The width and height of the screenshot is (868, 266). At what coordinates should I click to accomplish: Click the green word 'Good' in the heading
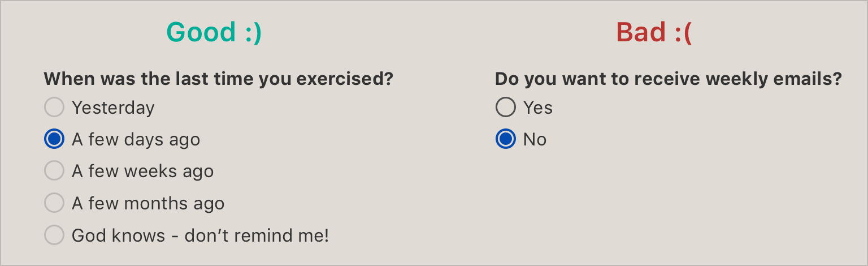[x=201, y=32]
